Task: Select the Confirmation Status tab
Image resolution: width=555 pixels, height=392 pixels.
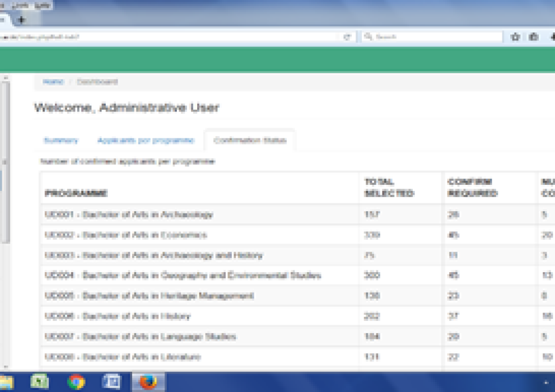Action: (250, 141)
